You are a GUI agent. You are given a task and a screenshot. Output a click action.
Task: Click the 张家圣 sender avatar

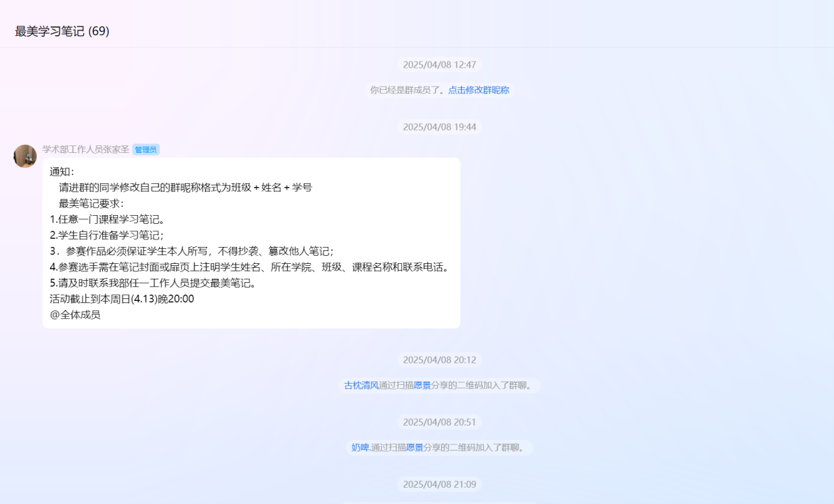tap(25, 156)
